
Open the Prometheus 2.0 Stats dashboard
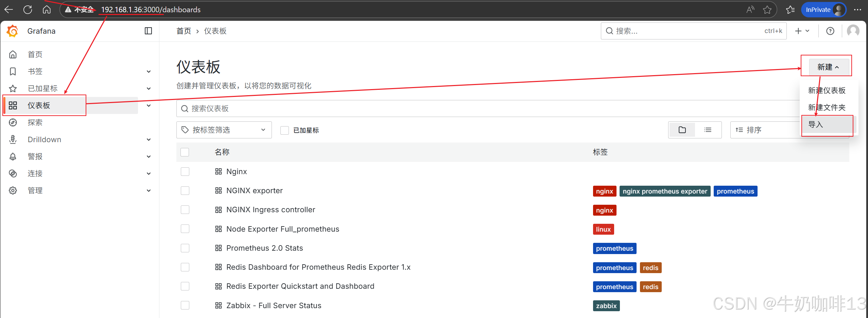[x=264, y=248]
